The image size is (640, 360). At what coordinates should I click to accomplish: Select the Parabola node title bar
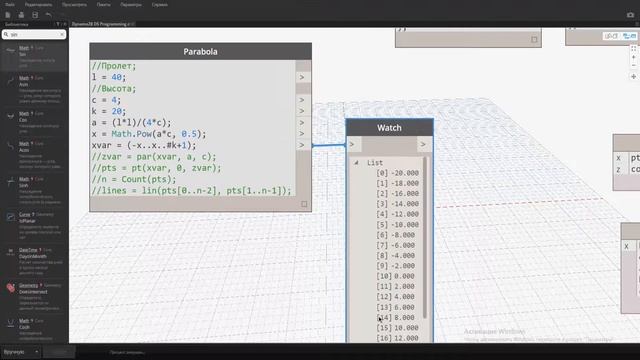click(x=200, y=51)
